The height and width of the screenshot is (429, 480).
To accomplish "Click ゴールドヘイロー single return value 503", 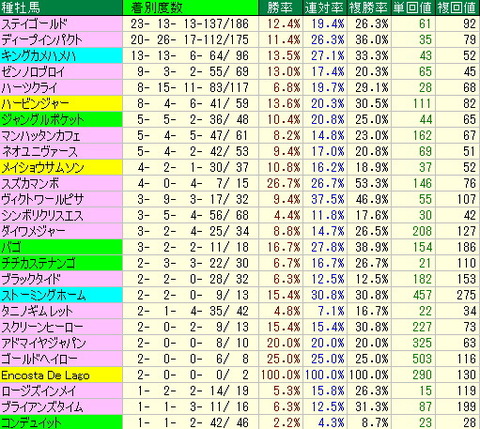I will 421,360.
